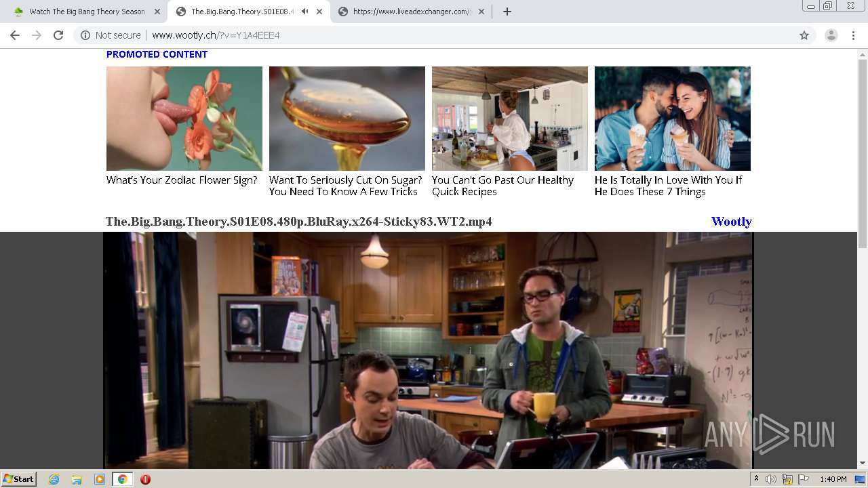Open a new tab with plus button
Screen dimensions: 868x488
[x=507, y=12]
